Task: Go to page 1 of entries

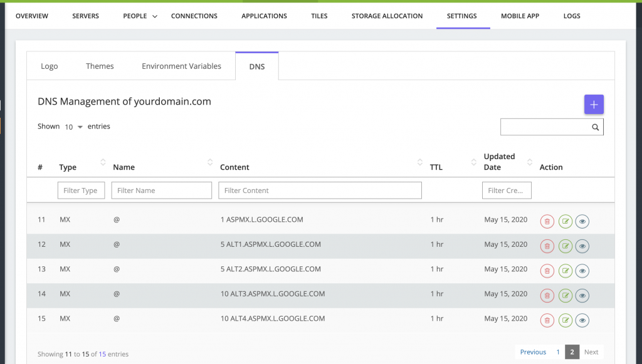Action: [557, 352]
